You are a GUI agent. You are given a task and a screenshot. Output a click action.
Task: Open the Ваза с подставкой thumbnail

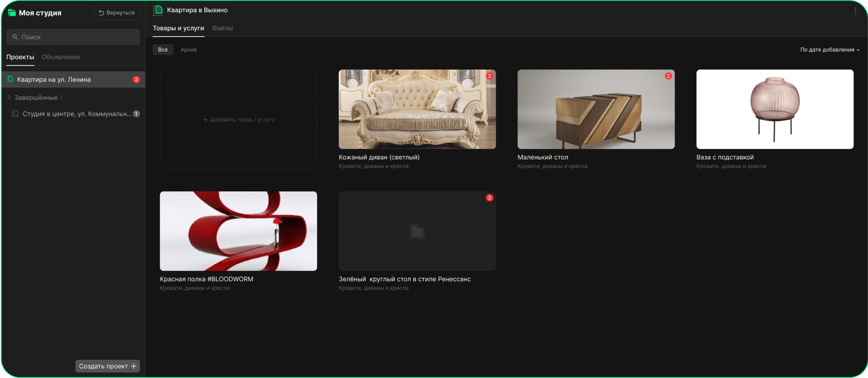775,109
